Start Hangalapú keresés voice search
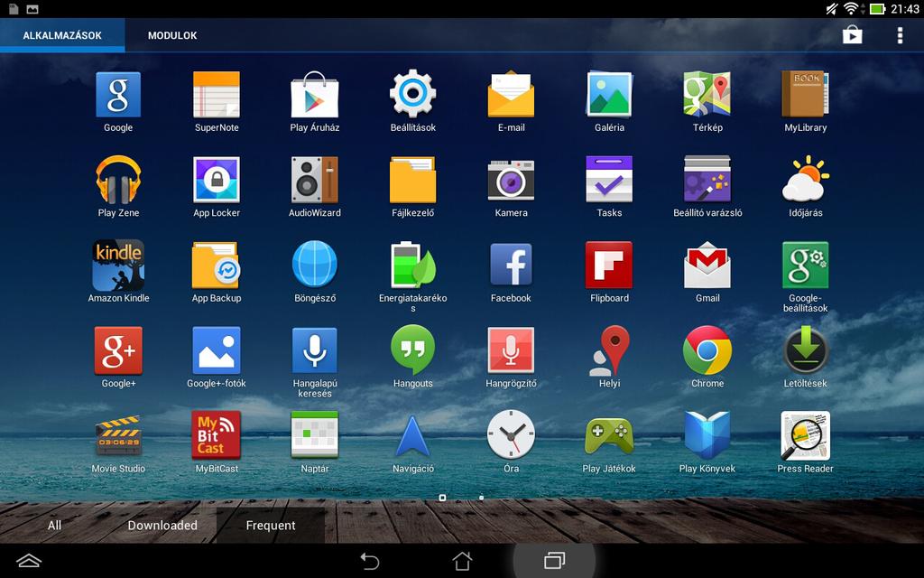 click(315, 350)
